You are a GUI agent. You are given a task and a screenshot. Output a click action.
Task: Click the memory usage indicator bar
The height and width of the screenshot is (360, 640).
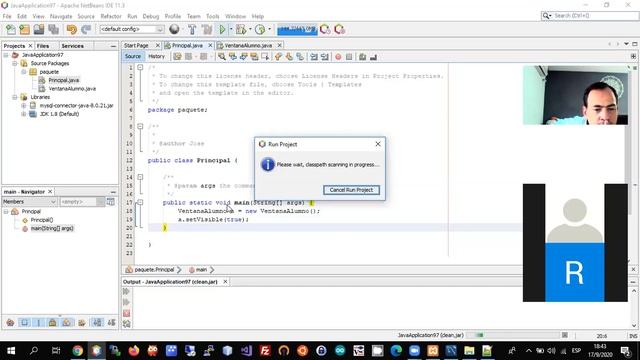click(x=297, y=29)
